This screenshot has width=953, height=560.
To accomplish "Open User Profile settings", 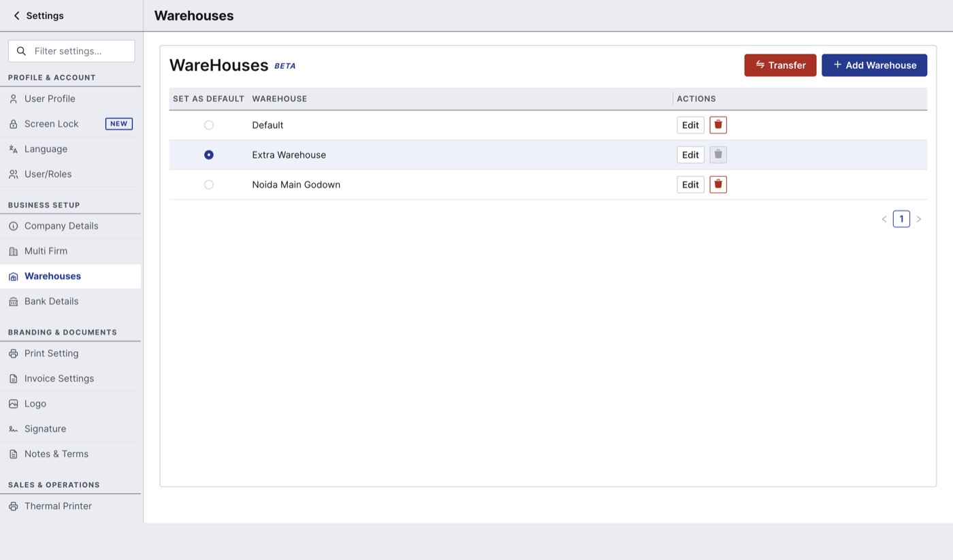I will 71,99.
